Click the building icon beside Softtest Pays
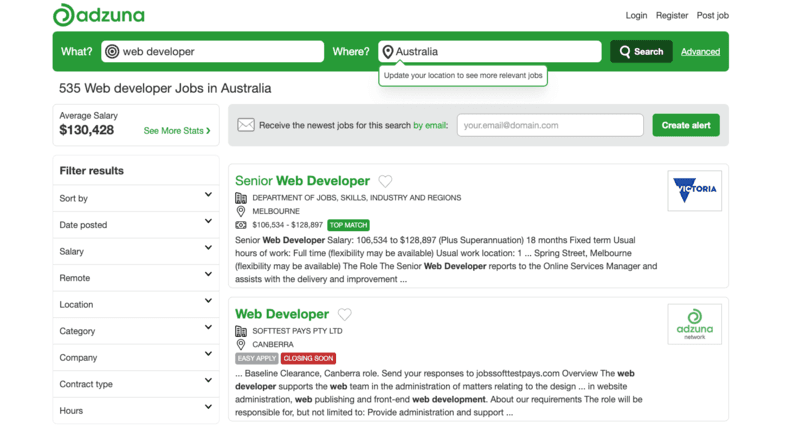Viewport: 800px width, 430px height. coord(241,331)
